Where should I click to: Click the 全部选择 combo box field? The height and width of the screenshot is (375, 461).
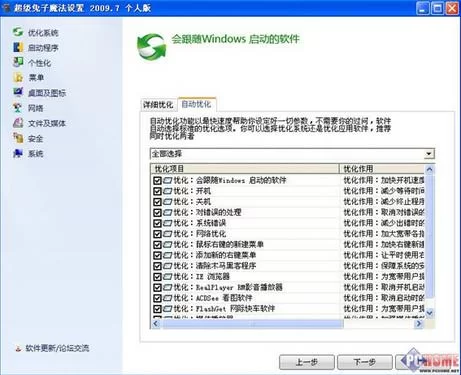click(x=292, y=154)
